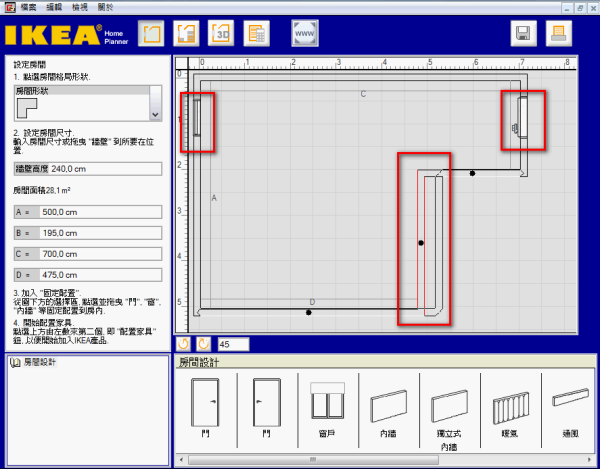
Task: Click the handle dot on the horizontal notch wall
Action: pos(473,173)
